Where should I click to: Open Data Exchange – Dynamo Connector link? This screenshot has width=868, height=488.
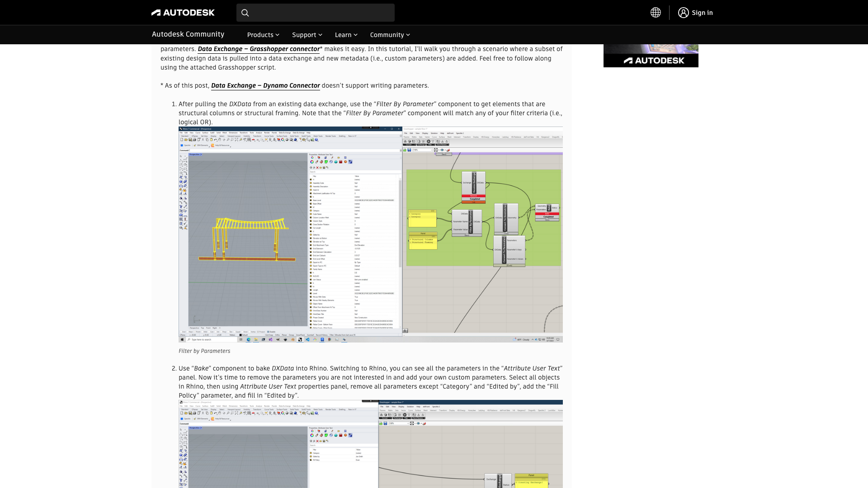click(x=265, y=85)
